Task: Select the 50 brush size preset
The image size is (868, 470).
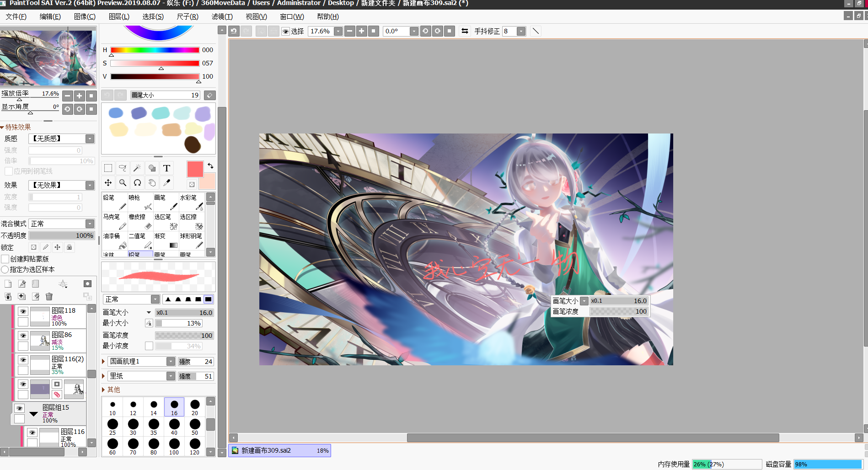Action: coord(195,427)
